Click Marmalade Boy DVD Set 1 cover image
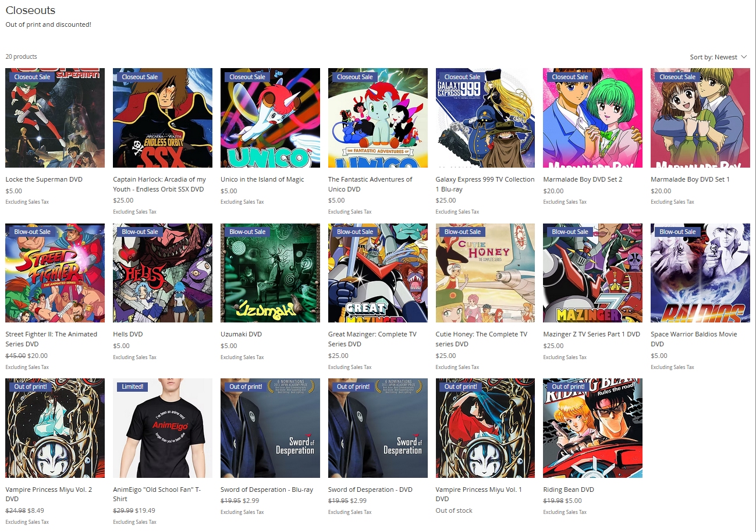Screen dimensions: 756x532 pyautogui.click(x=700, y=118)
